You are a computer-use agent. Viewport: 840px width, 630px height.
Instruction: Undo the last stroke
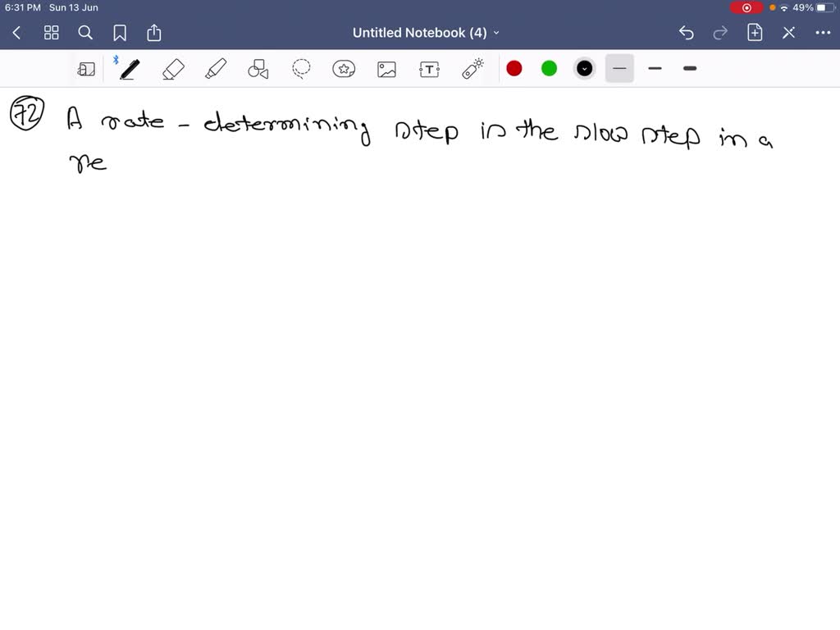pos(687,33)
